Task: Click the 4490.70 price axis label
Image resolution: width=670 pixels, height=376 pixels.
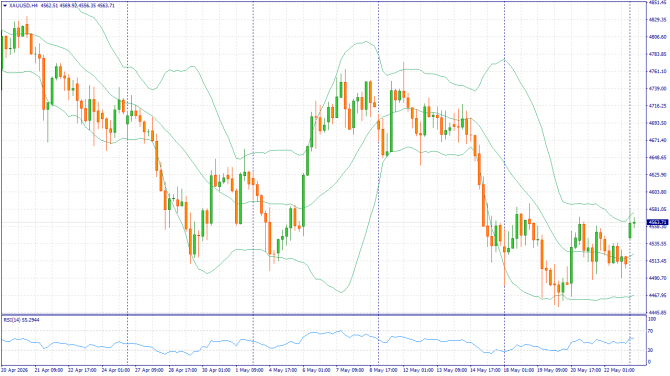Action: pos(657,278)
